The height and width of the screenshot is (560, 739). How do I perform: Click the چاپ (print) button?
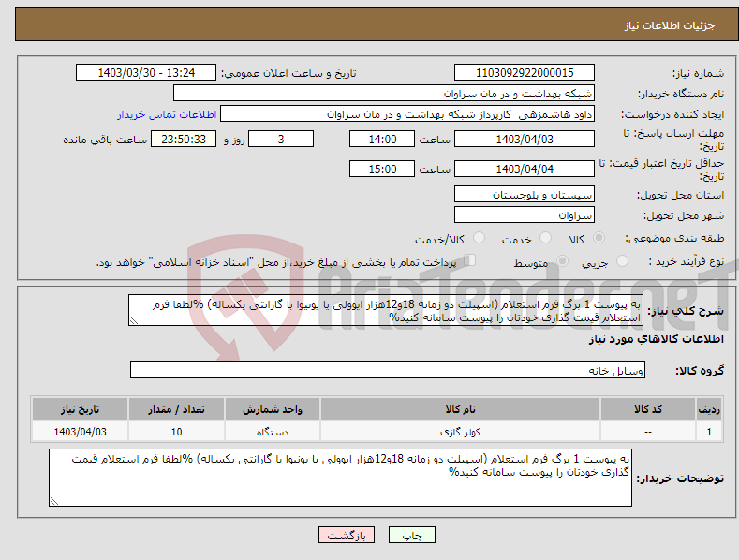[411, 535]
